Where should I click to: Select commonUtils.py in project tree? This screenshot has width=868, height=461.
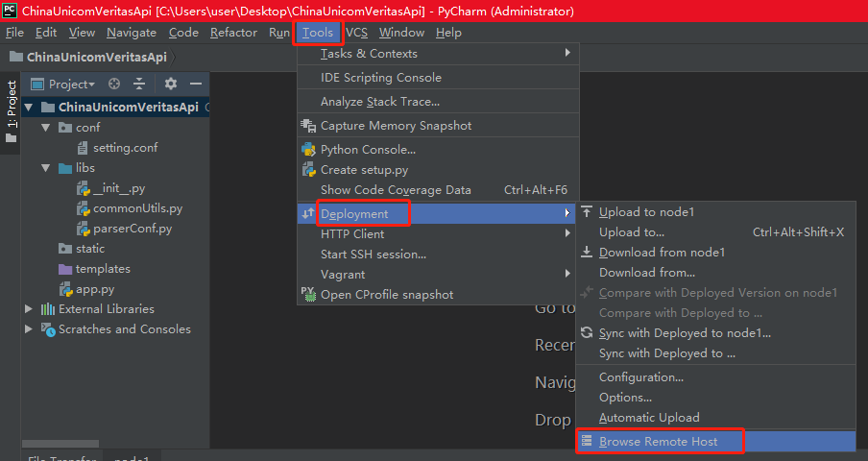pyautogui.click(x=137, y=208)
